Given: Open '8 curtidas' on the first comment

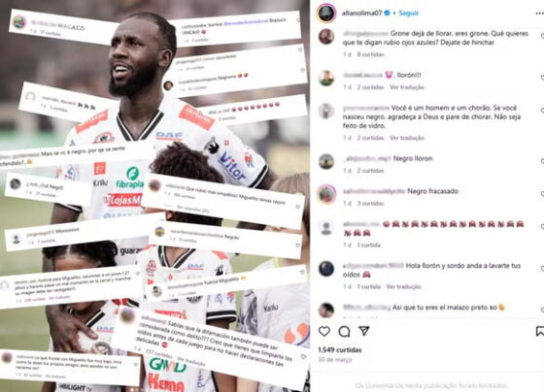Looking at the screenshot, I should (370, 54).
